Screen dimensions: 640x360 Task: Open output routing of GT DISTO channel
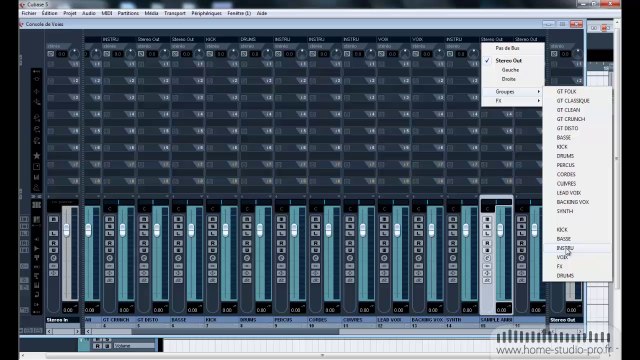[153, 40]
